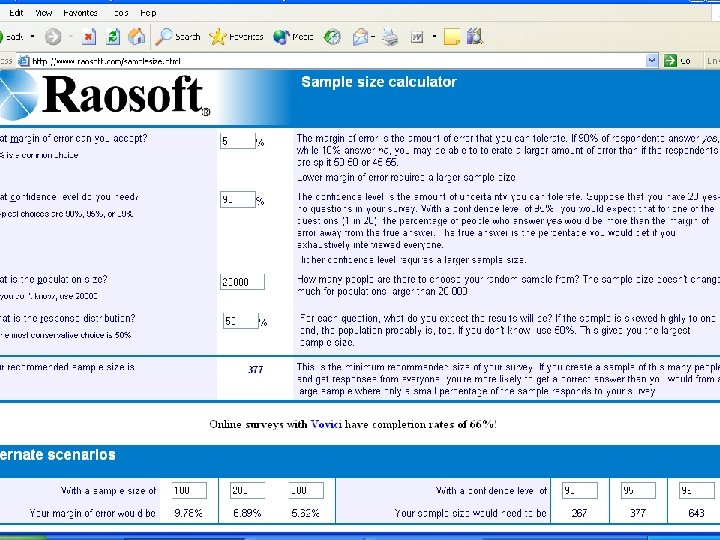Click the population size input showing 20000
720x540 pixels.
pyautogui.click(x=242, y=281)
